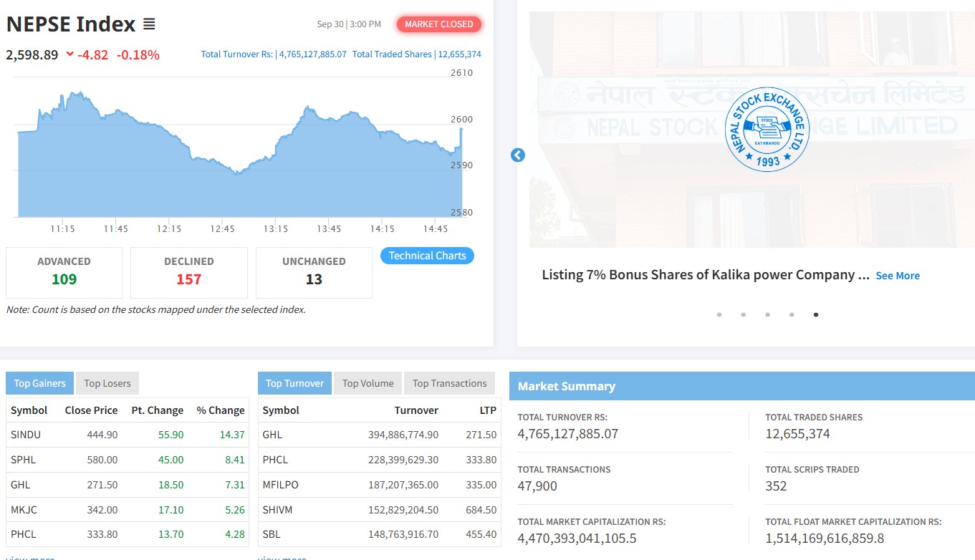
Task: Open Technical Charts
Action: (427, 256)
